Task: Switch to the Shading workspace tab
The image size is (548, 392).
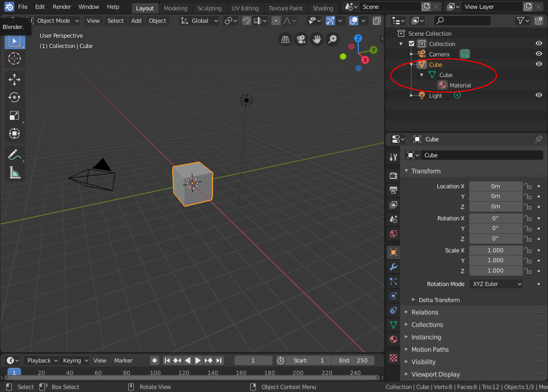Action: [x=323, y=8]
